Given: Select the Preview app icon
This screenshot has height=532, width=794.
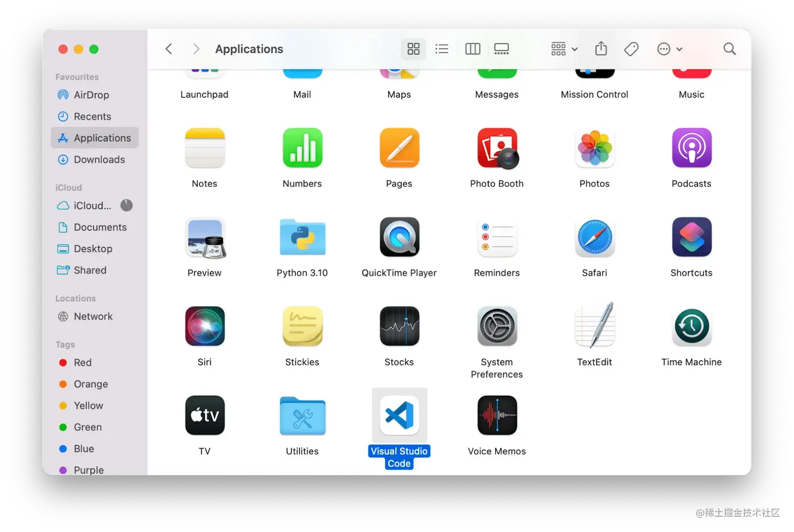Looking at the screenshot, I should click(205, 238).
